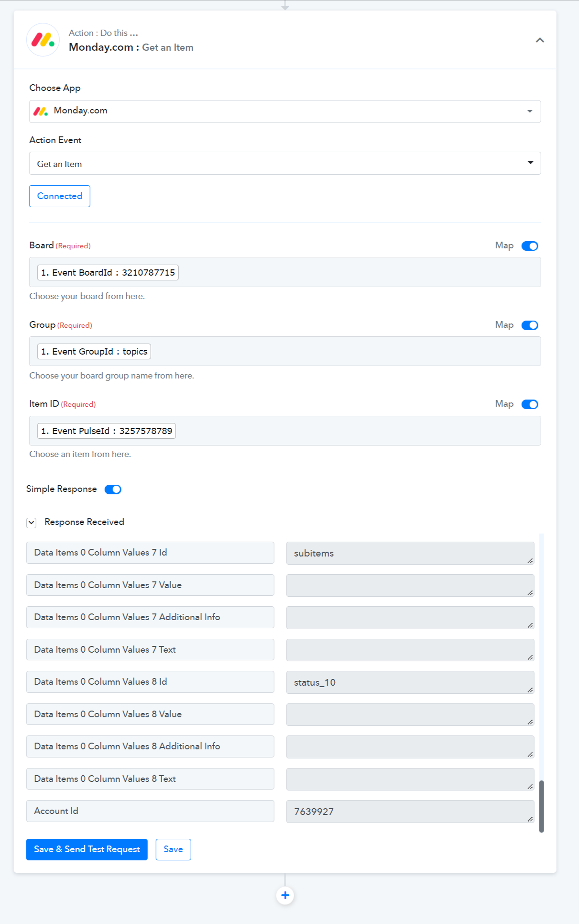The image size is (579, 924).
Task: Toggle the Map switch for Group
Action: tap(530, 325)
